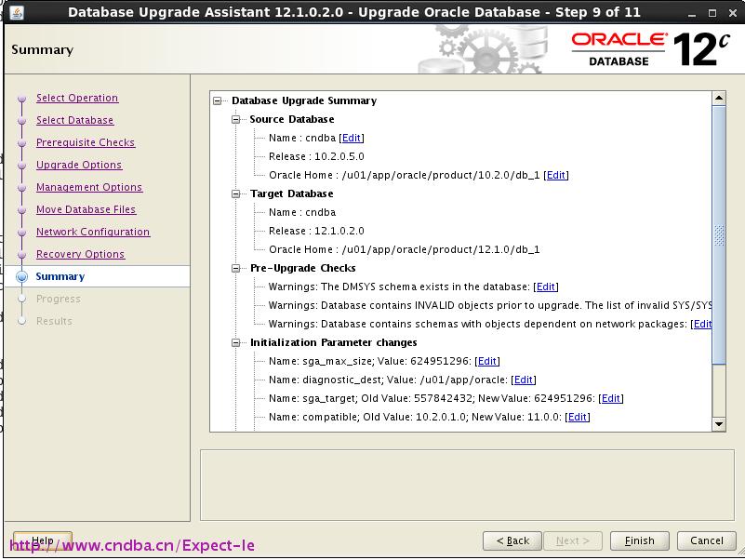Edit the source Oracle Home path
The width and height of the screenshot is (745, 560).
pyautogui.click(x=556, y=175)
